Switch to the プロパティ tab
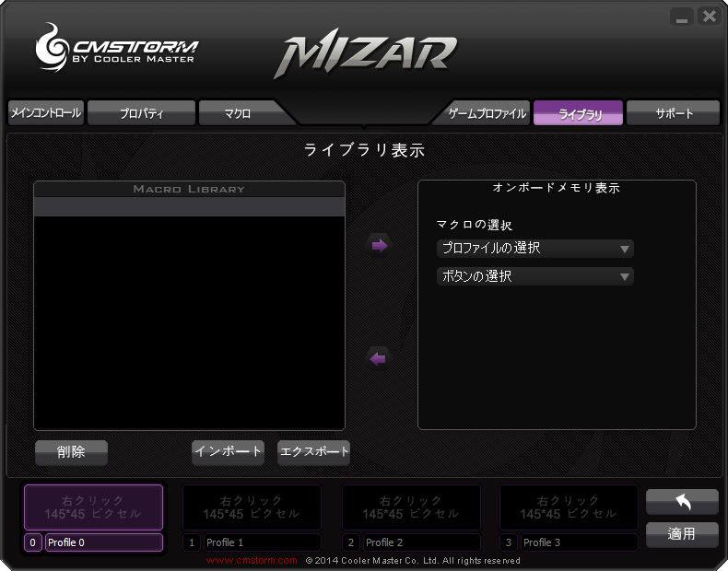Viewport: 728px width, 571px height. coord(141,112)
